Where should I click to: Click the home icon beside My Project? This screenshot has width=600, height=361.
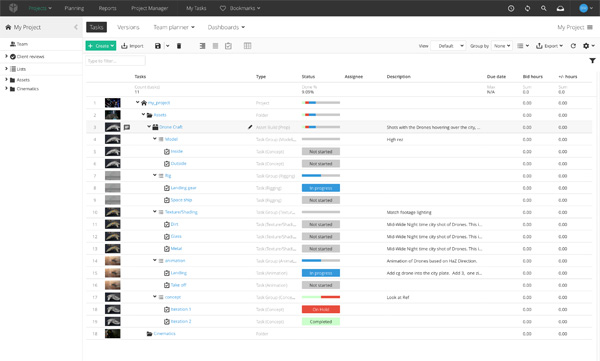coord(8,27)
